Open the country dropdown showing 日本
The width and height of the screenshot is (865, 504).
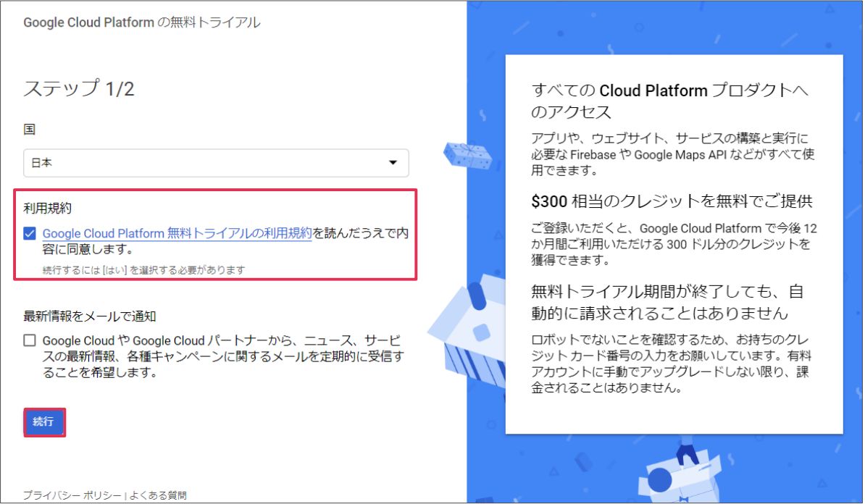[x=216, y=163]
